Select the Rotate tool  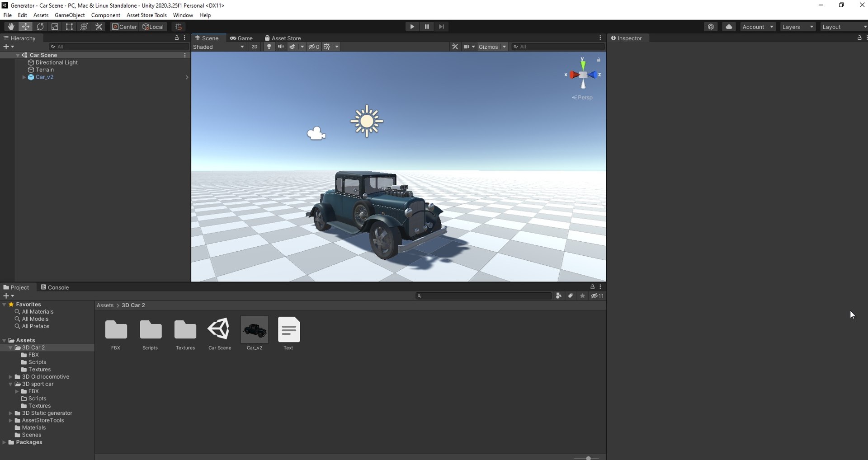coord(40,27)
